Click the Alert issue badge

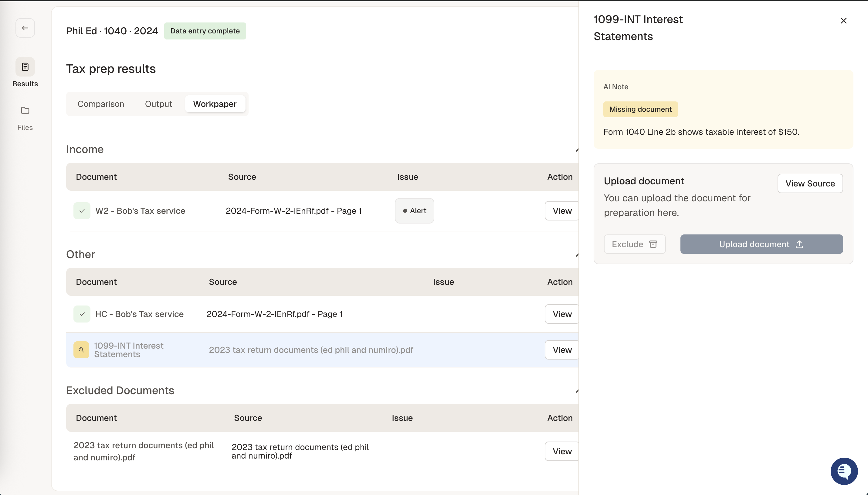(414, 211)
